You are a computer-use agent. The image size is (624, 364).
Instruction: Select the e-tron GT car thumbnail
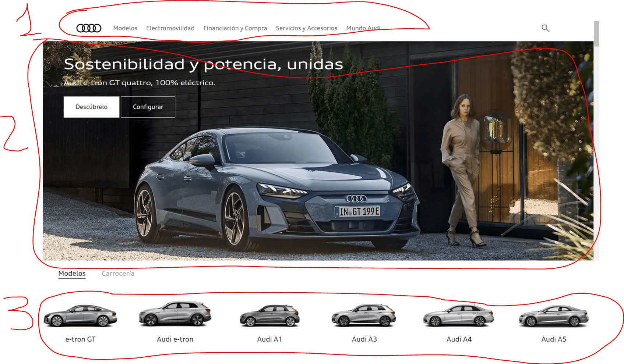[x=81, y=316]
